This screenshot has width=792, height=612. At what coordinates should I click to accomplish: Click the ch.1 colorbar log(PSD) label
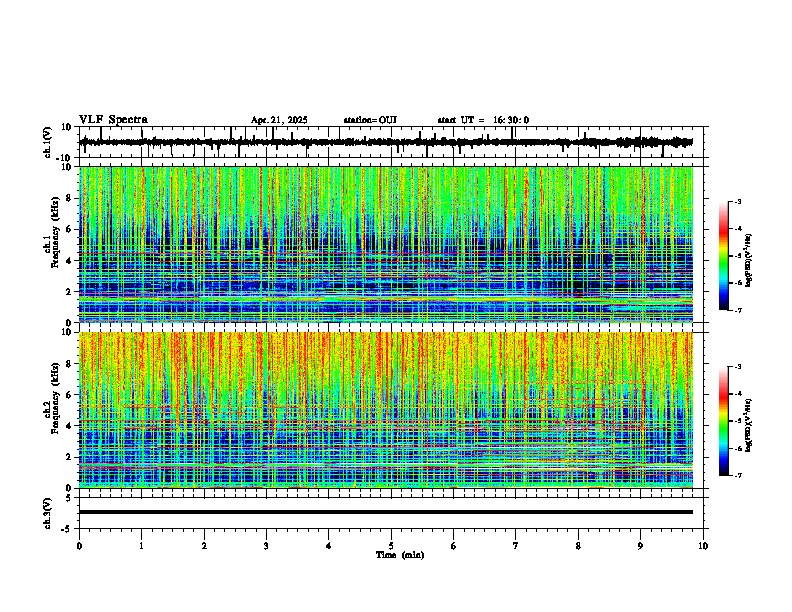[749, 260]
